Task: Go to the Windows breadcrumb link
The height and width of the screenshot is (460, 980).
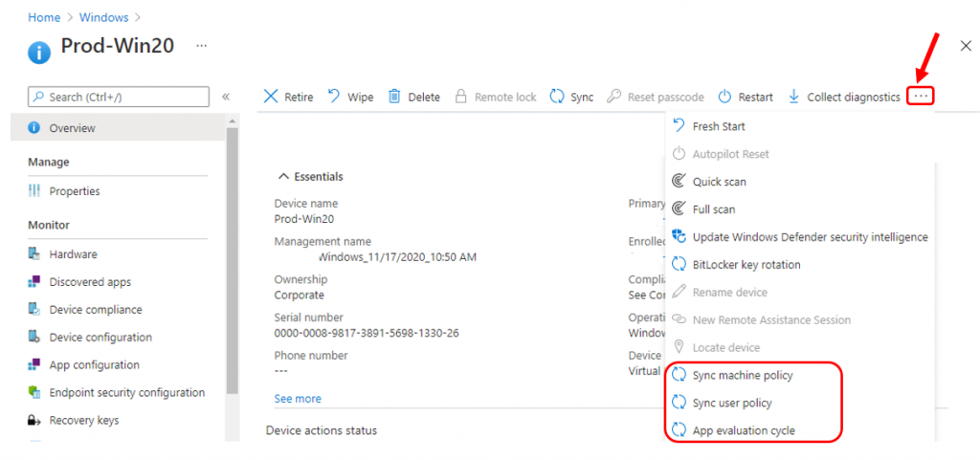Action: (x=103, y=17)
